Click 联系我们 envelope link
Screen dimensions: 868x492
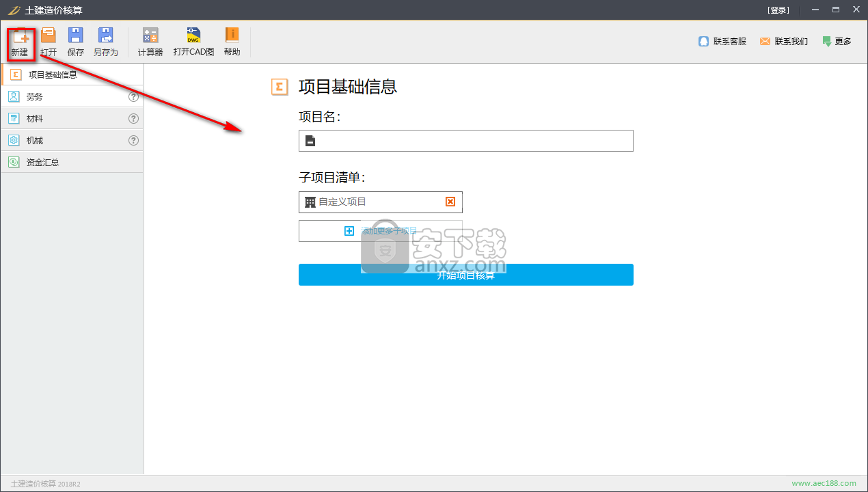click(783, 42)
